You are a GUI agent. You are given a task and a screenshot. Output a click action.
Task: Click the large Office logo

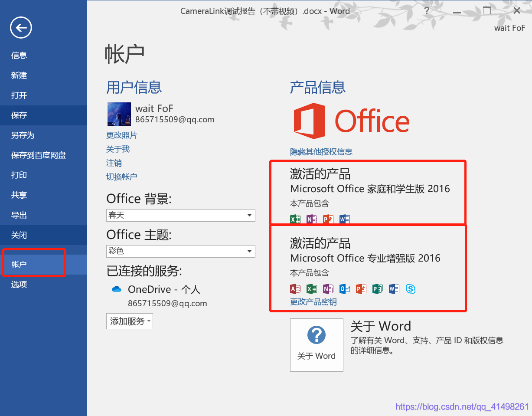coord(351,120)
